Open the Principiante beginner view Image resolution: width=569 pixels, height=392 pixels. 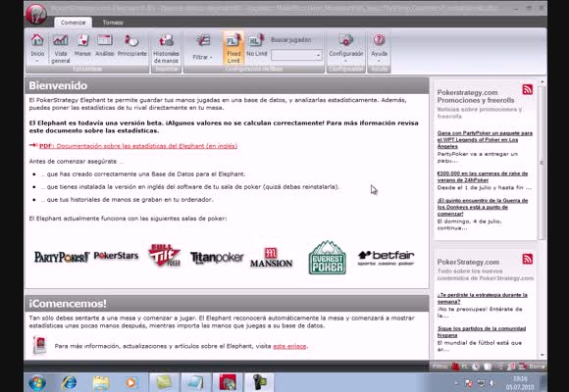pos(132,46)
